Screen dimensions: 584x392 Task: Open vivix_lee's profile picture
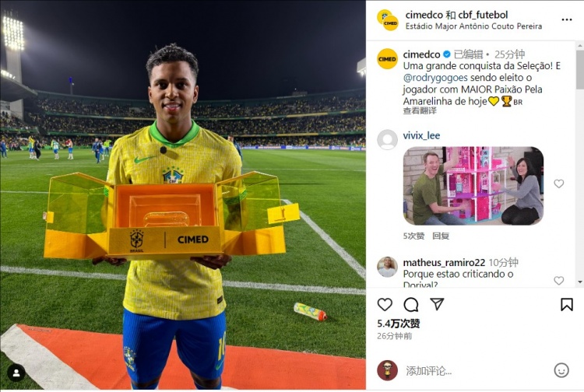(387, 140)
